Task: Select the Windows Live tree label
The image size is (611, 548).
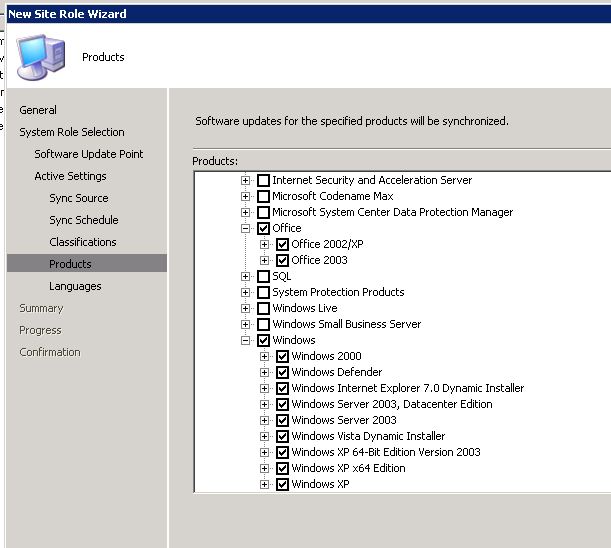Action: click(x=305, y=308)
